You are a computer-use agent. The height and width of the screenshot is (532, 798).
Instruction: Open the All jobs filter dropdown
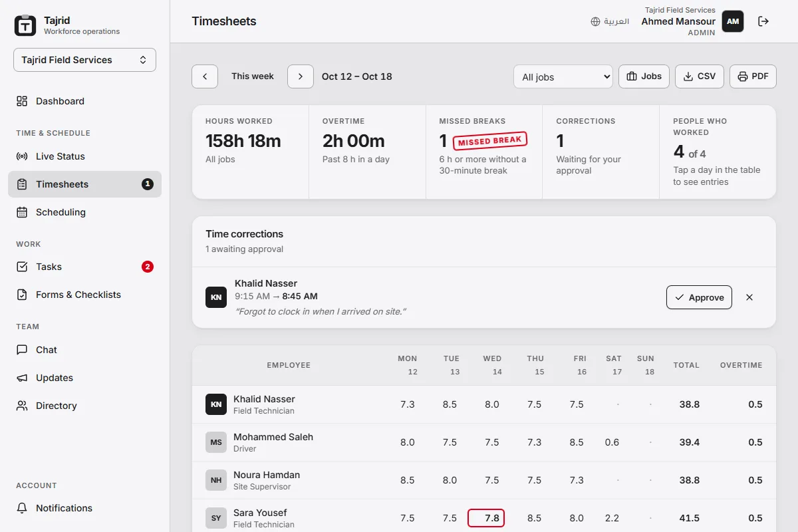point(563,76)
